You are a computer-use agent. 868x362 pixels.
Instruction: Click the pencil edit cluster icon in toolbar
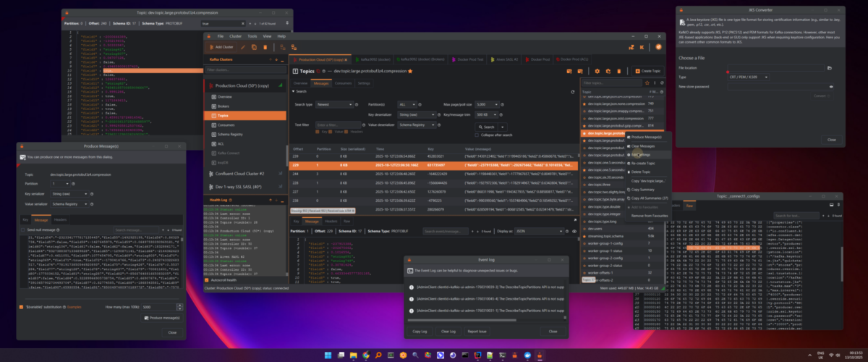point(242,47)
